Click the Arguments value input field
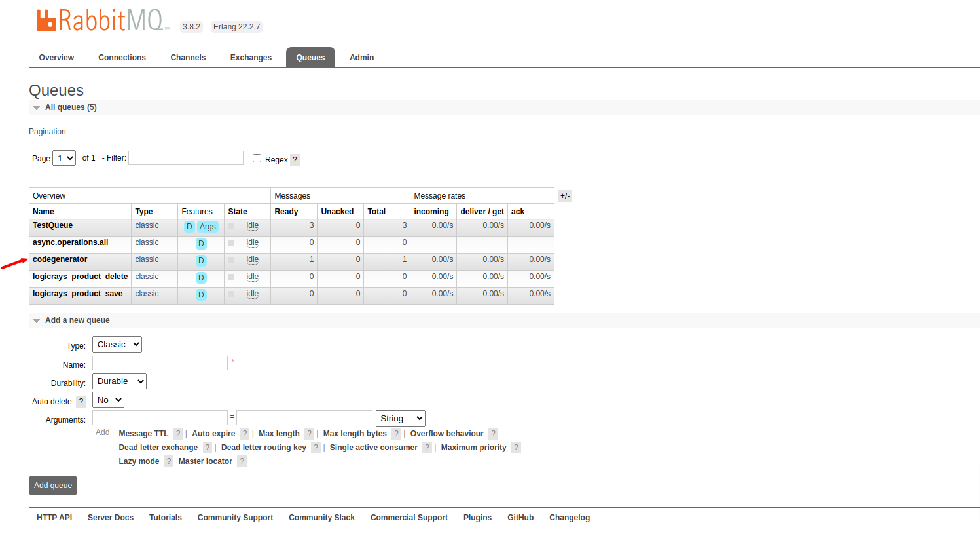Viewport: 980px width, 534px height. coord(304,418)
